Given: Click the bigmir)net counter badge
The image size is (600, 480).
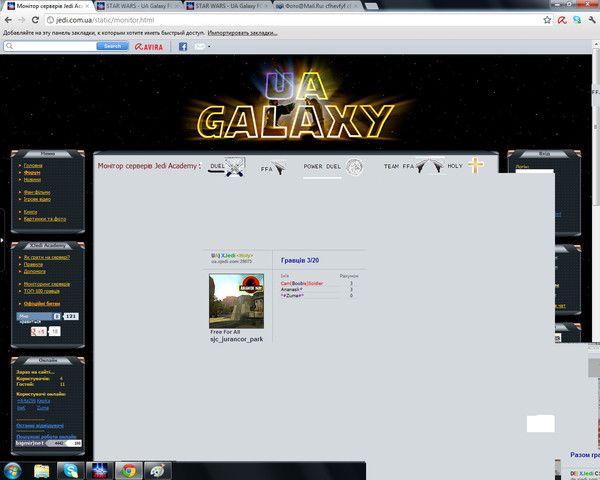Looking at the screenshot, I should tap(49, 443).
